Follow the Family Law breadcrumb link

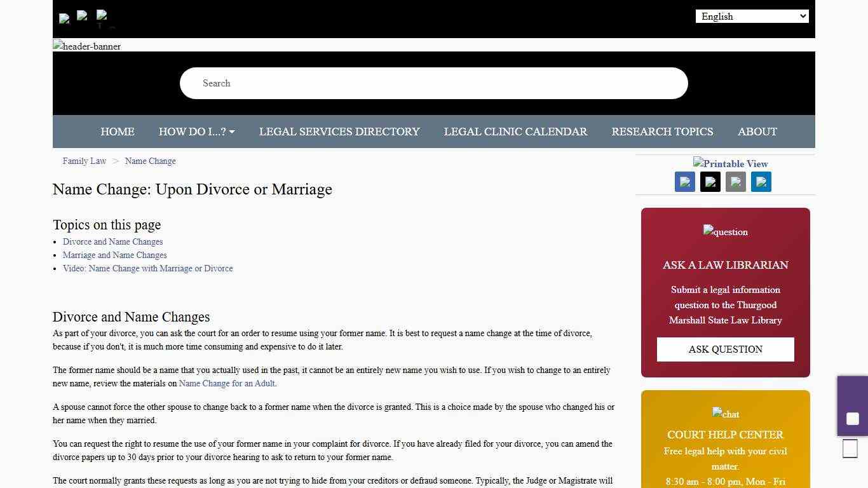[x=84, y=161]
